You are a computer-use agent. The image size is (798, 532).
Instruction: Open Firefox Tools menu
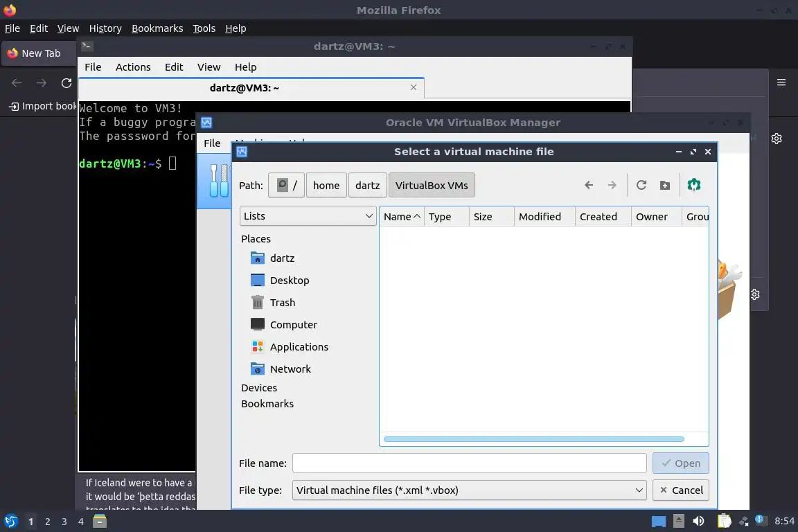pos(204,28)
